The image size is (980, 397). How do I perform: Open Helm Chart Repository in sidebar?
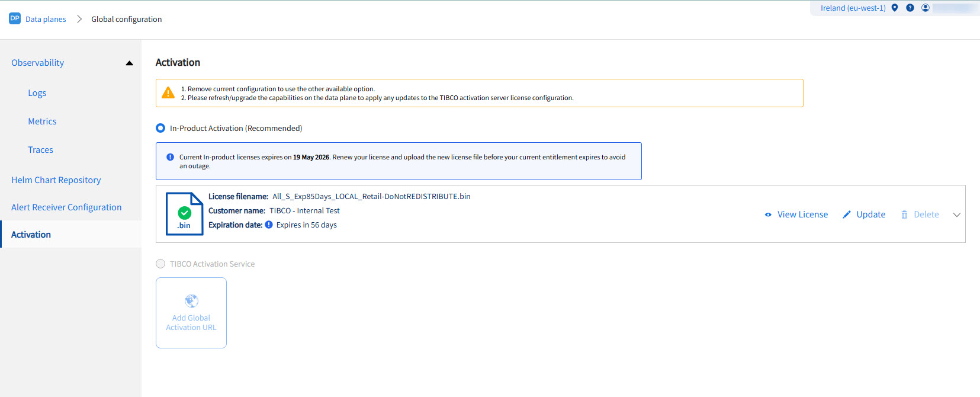(x=56, y=180)
